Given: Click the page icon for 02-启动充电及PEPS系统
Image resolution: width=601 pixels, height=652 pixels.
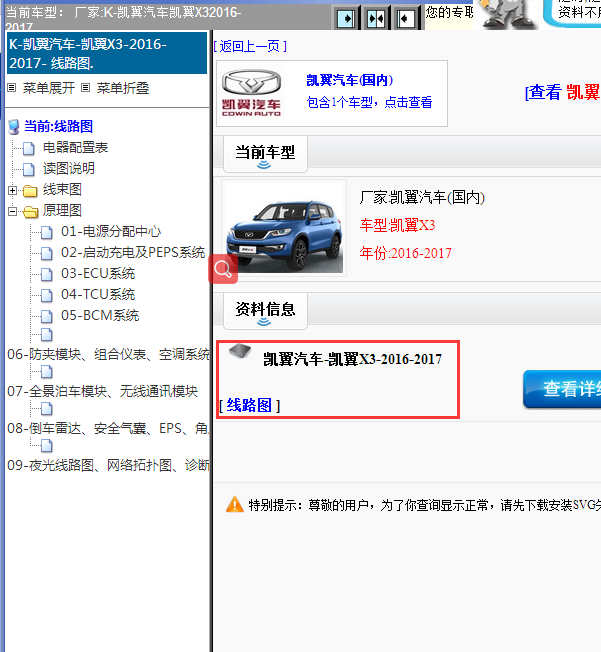Looking at the screenshot, I should point(47,253).
